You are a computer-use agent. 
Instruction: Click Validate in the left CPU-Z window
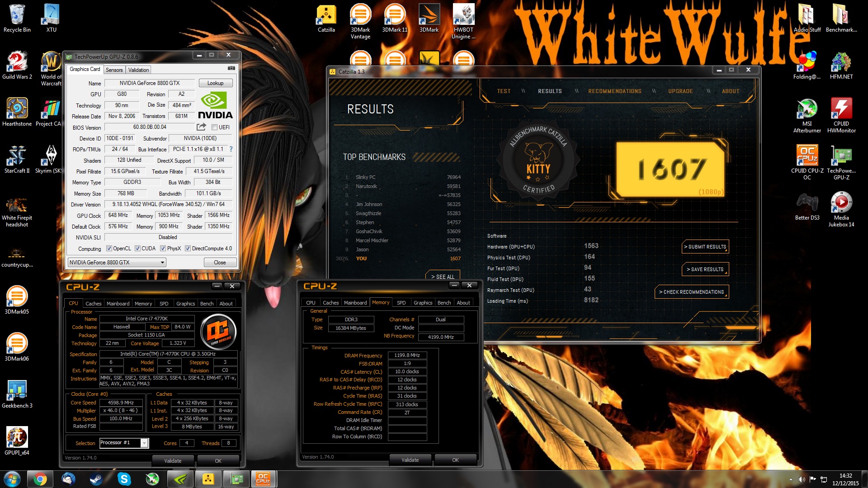pos(173,461)
